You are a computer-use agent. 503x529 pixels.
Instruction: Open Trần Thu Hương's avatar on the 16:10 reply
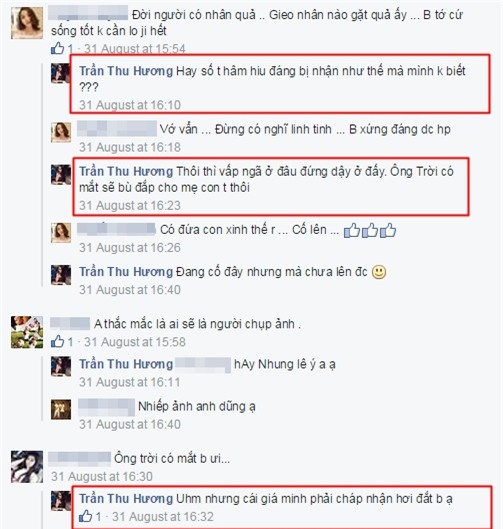point(61,73)
